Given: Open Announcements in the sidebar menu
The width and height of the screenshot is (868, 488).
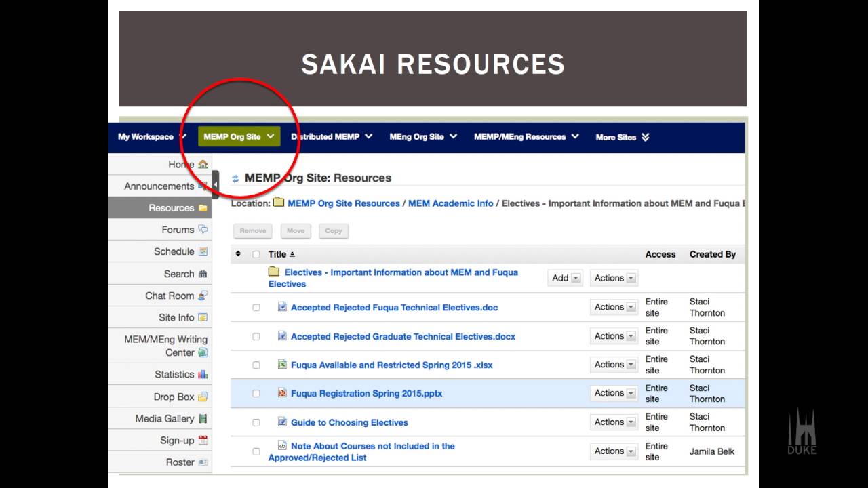Looking at the screenshot, I should coord(160,186).
